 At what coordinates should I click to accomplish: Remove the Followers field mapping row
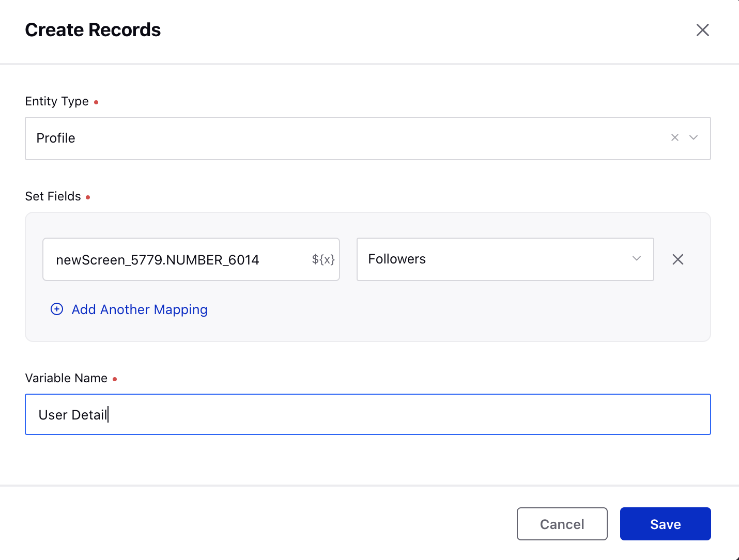pyautogui.click(x=678, y=259)
